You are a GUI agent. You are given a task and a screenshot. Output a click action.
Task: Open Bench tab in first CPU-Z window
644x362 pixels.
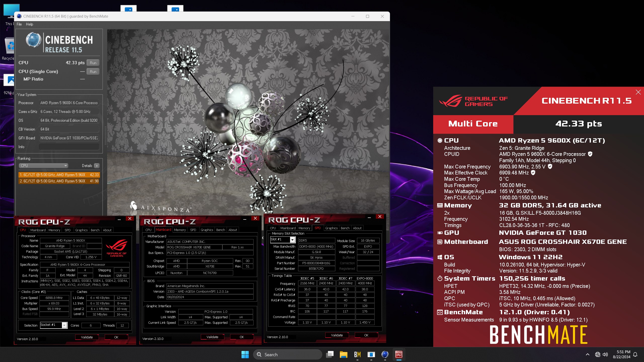click(x=95, y=230)
